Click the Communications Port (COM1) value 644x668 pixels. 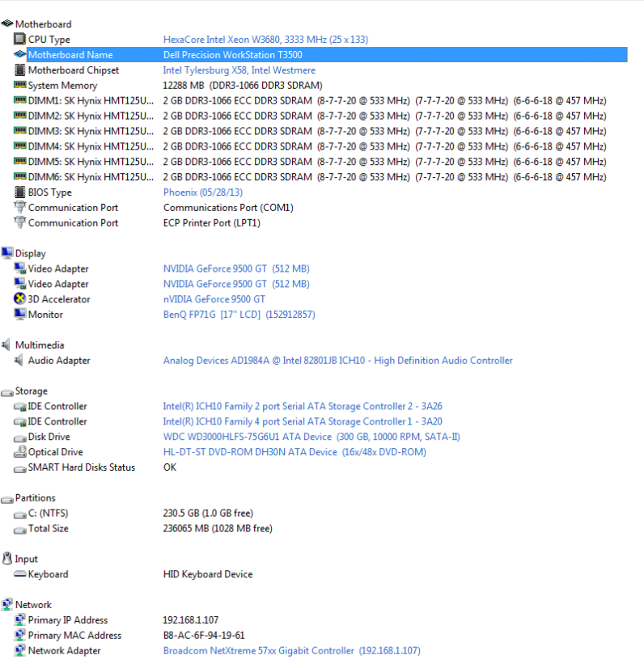pyautogui.click(x=228, y=208)
